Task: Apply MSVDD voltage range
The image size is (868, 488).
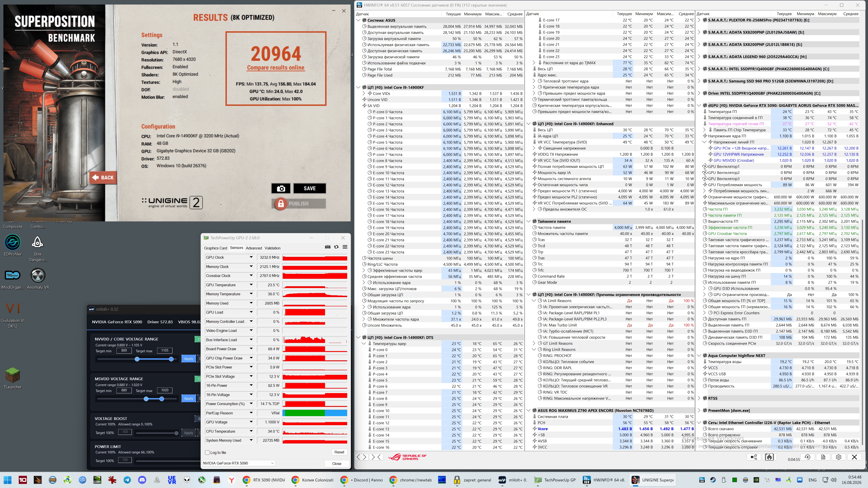Action: tap(188, 398)
